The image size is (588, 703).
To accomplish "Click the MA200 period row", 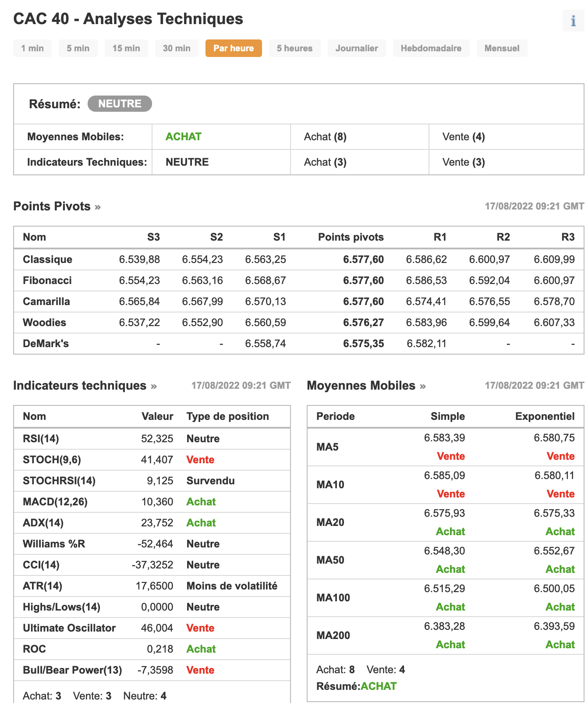I will pos(333,636).
